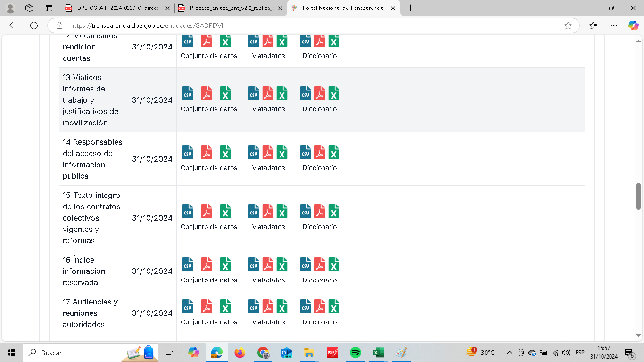Refresh the current page
The image size is (644, 362).
click(x=34, y=25)
